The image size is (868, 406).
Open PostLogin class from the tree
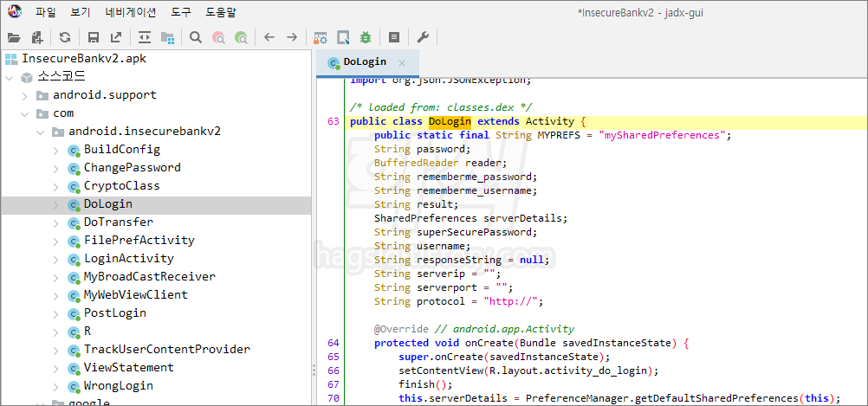(x=115, y=313)
